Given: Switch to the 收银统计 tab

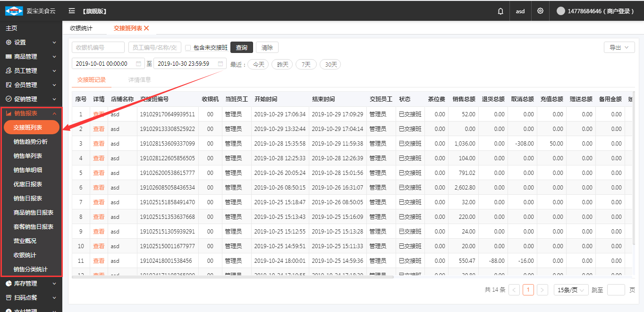Looking at the screenshot, I should (81, 28).
